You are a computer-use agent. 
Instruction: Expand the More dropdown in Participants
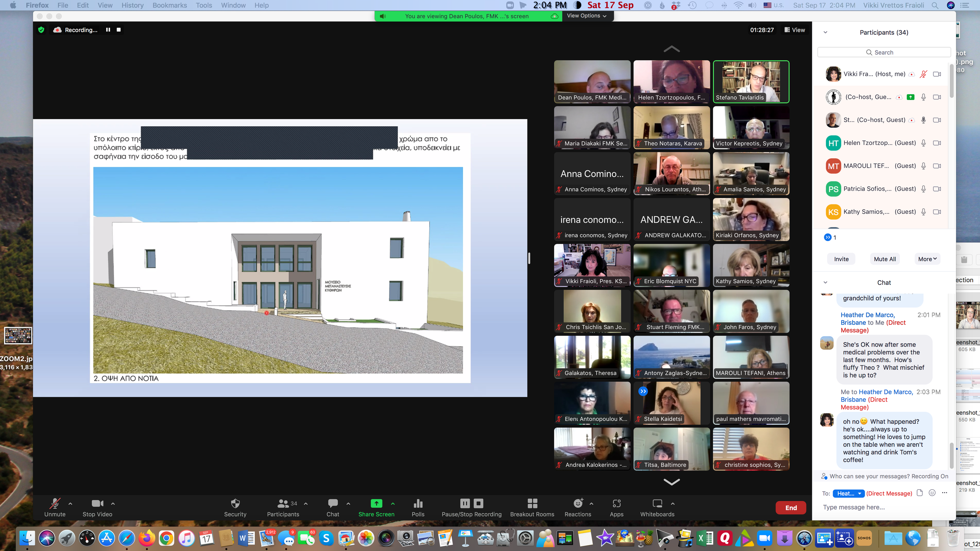point(927,259)
